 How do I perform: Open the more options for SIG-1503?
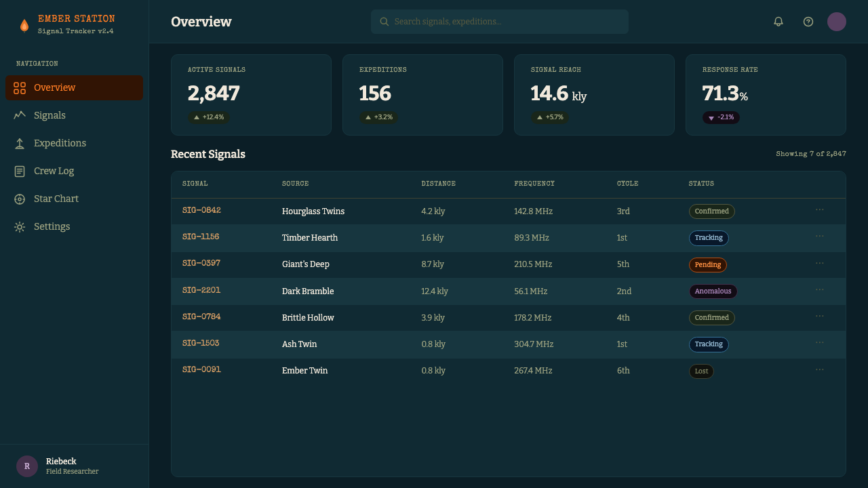click(x=820, y=343)
